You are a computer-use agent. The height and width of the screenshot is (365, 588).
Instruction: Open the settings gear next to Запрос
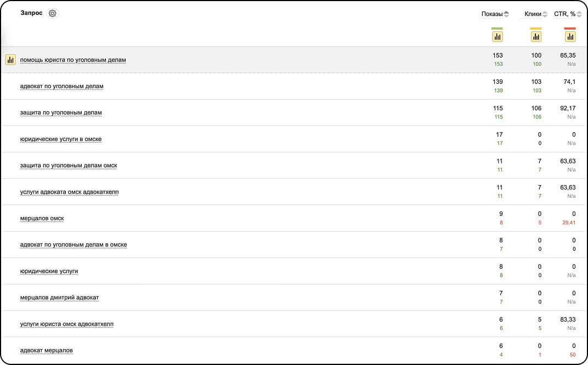(53, 13)
